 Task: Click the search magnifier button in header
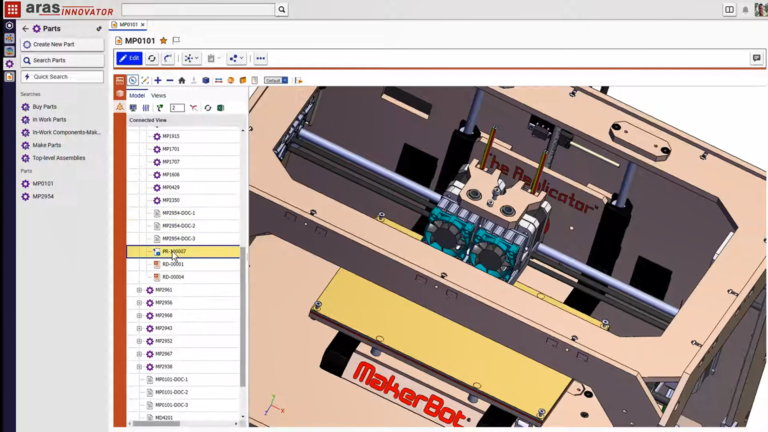(282, 9)
